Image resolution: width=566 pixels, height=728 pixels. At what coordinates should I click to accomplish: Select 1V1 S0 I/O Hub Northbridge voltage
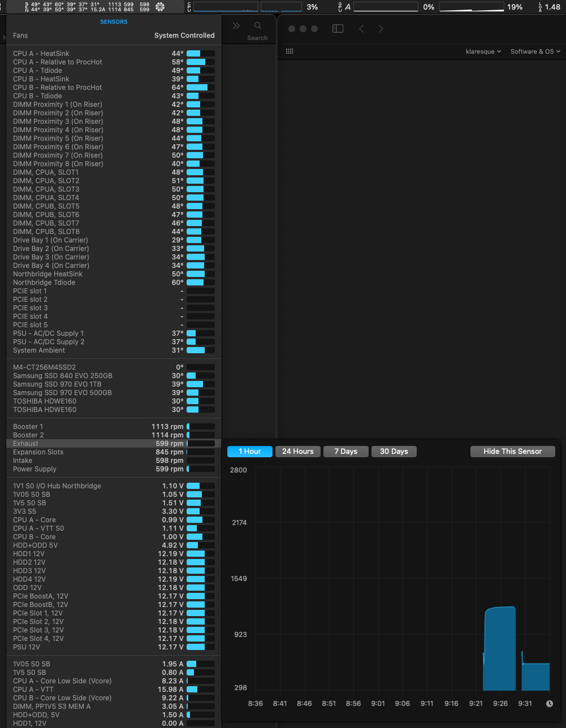pyautogui.click(x=114, y=486)
